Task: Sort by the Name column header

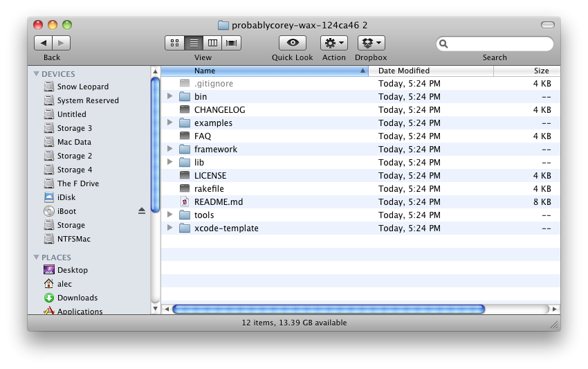Action: pos(265,71)
